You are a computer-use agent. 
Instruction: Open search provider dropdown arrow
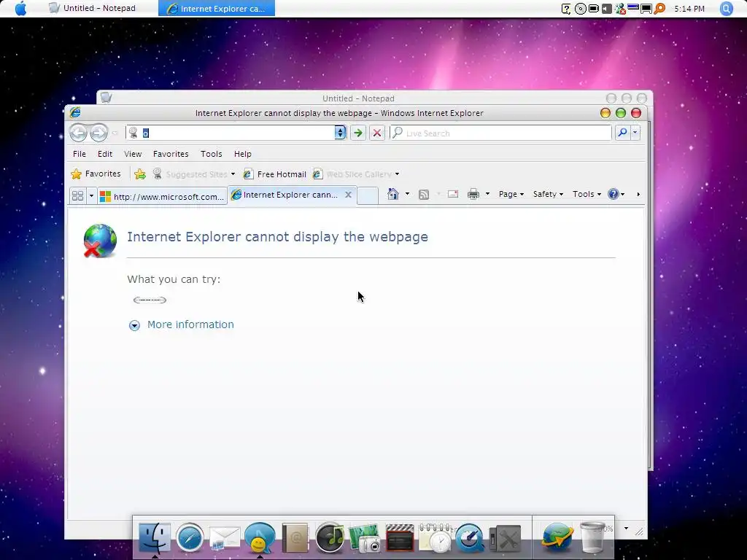pos(635,133)
